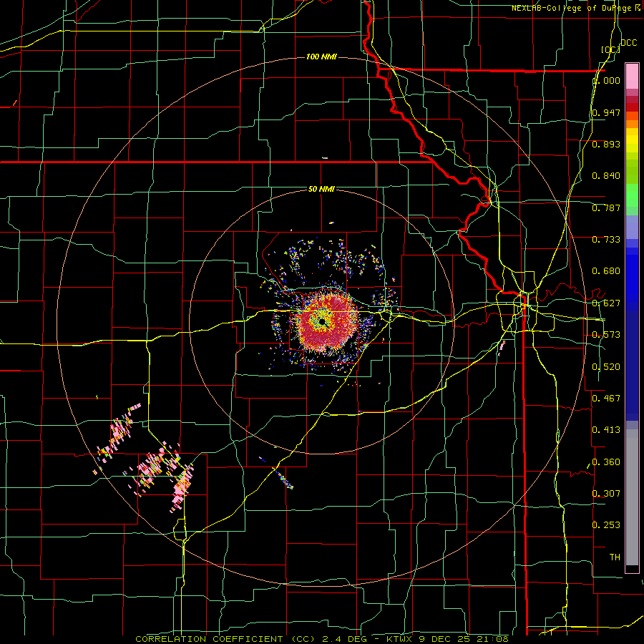Select the 0.467 scale value
The height and width of the screenshot is (644, 644).
coord(606,399)
